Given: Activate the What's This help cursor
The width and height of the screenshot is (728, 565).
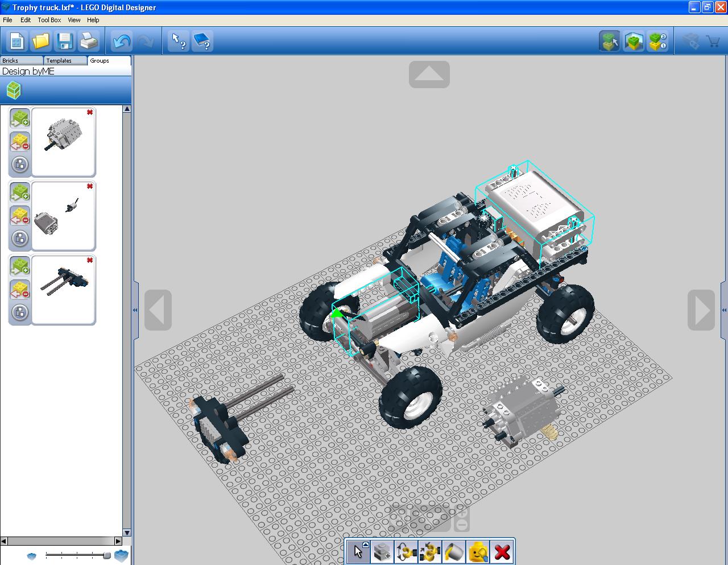Looking at the screenshot, I should click(179, 41).
